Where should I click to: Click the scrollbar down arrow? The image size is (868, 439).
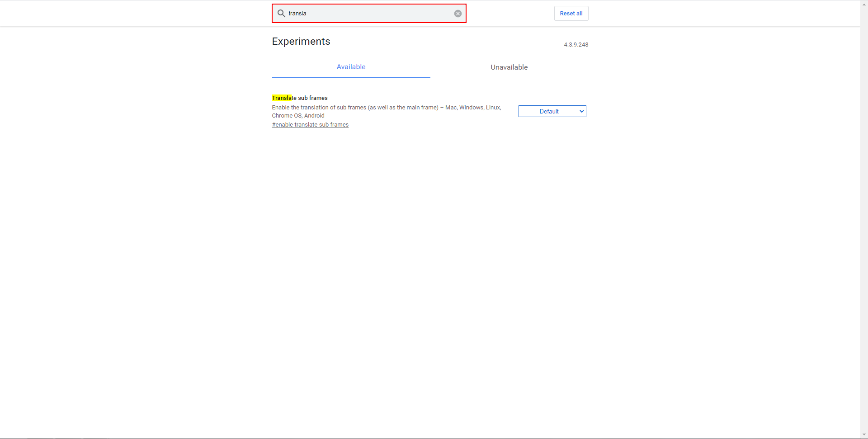[x=864, y=435]
